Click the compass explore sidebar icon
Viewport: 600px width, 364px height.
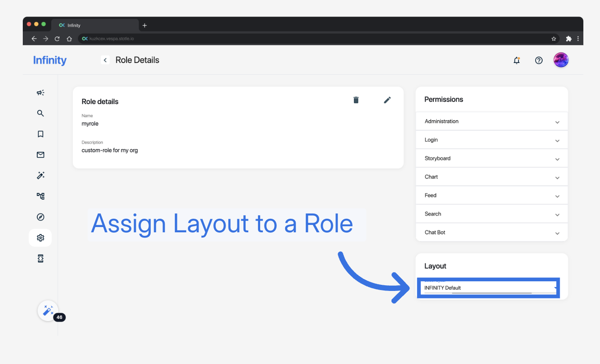pyautogui.click(x=40, y=217)
